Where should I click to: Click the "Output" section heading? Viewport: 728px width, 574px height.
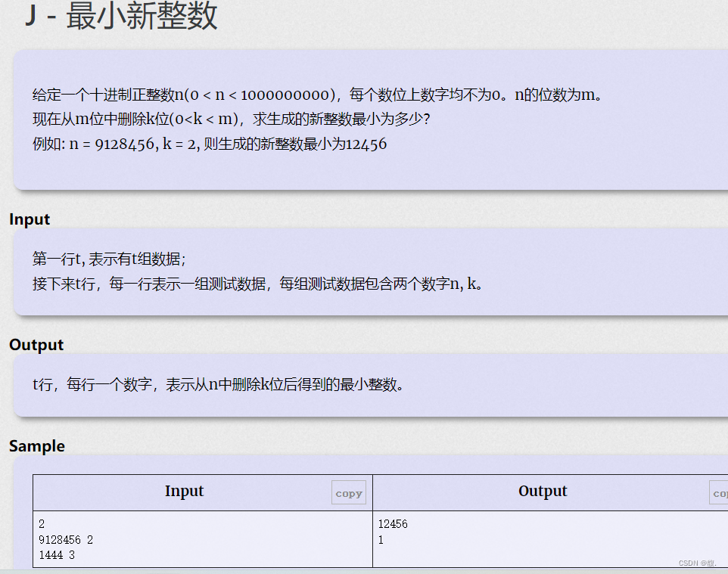(x=34, y=344)
